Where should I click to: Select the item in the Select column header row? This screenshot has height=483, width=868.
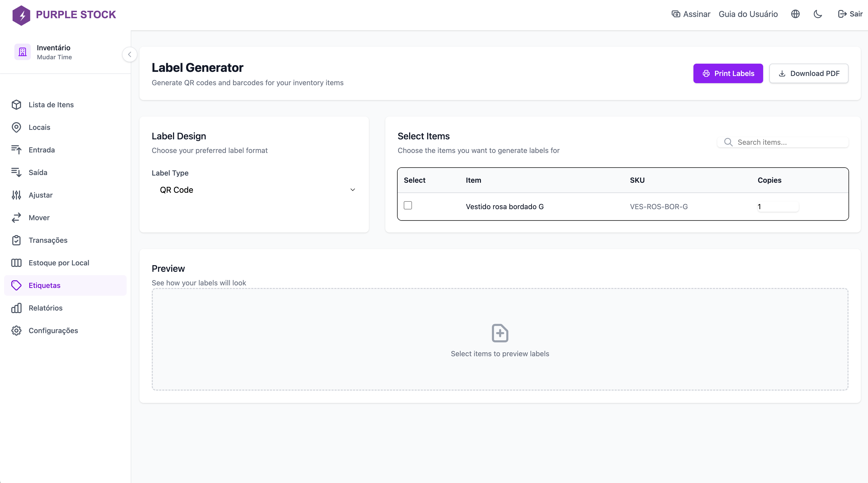(x=415, y=180)
